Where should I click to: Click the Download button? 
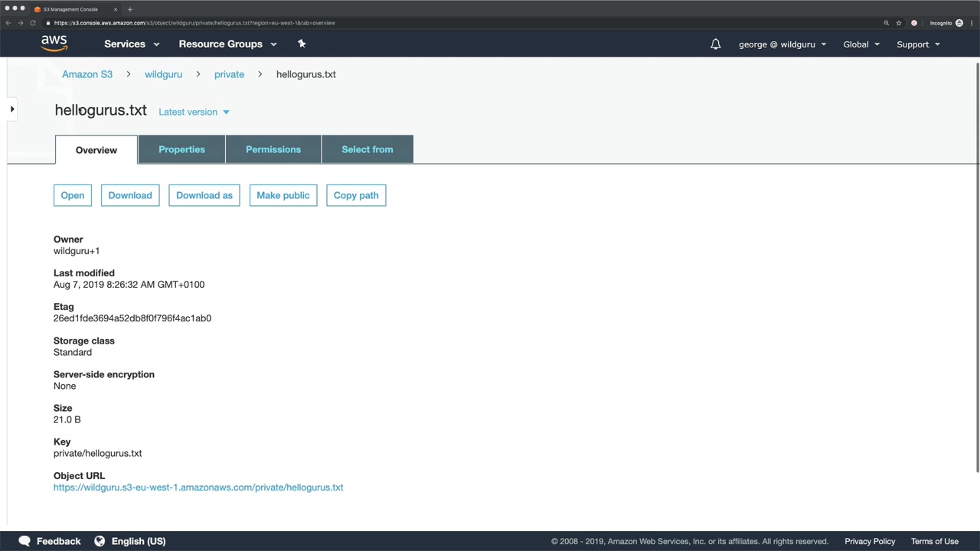[x=130, y=195]
